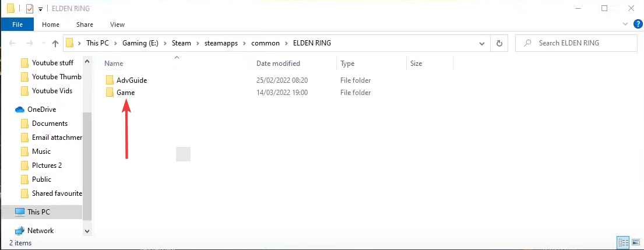The height and width of the screenshot is (250, 644).
Task: Go back with the left arrow
Action: point(12,43)
